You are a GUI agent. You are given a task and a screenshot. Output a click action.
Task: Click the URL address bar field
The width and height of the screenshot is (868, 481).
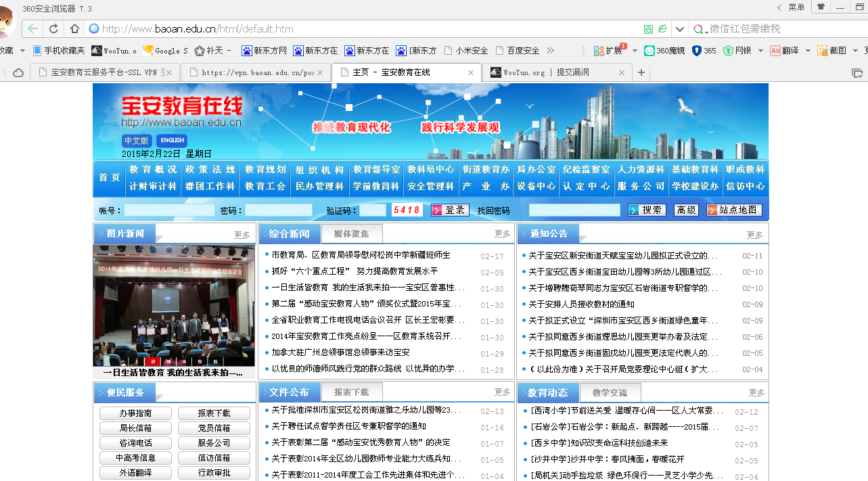click(x=365, y=29)
